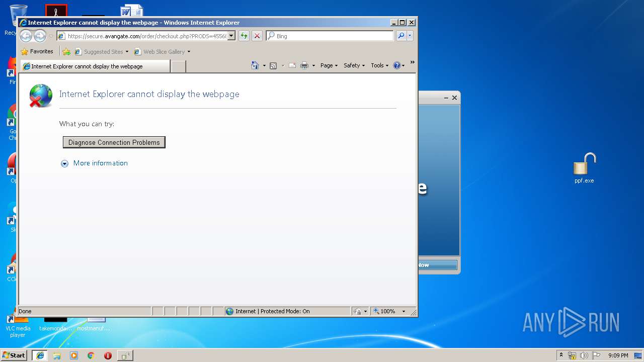
Task: Click the green Refresh arrows icon
Action: click(x=244, y=36)
